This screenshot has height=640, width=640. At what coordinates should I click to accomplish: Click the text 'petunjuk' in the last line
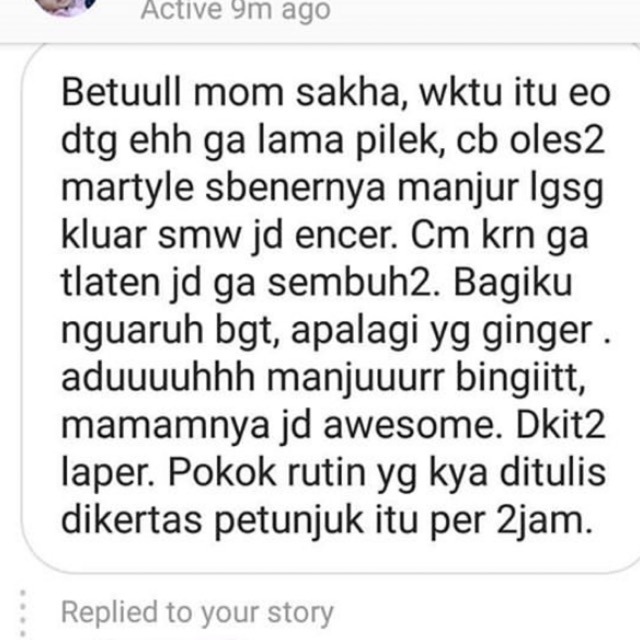tap(289, 522)
